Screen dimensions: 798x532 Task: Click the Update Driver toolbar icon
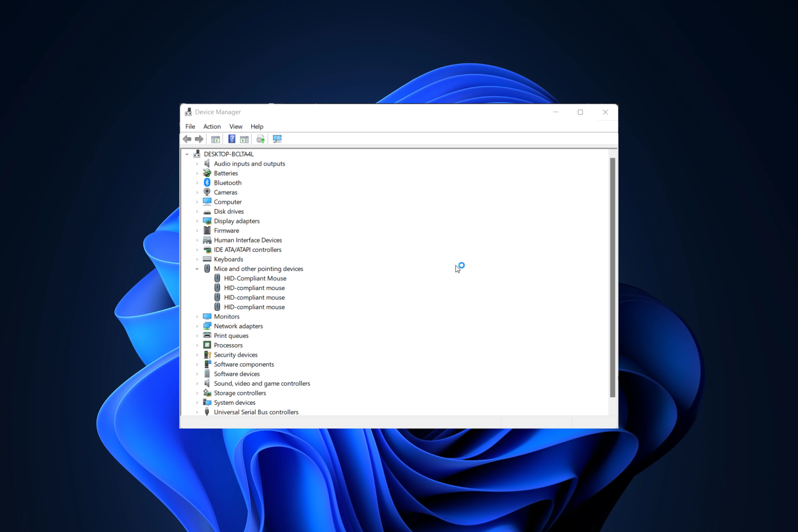pyautogui.click(x=260, y=139)
